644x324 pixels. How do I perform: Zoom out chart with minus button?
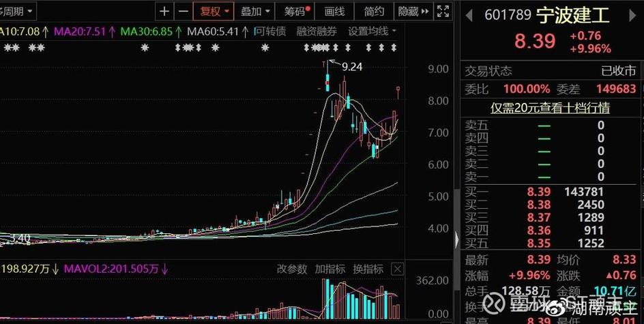(183, 12)
